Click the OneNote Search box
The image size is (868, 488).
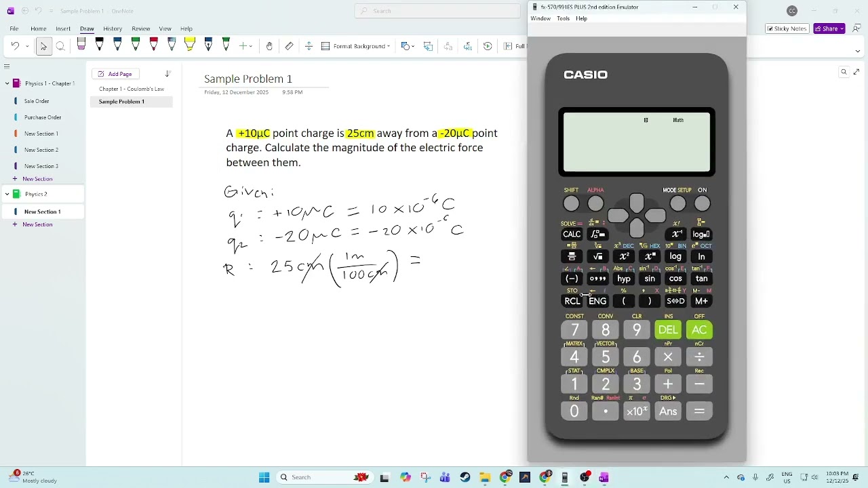(x=437, y=11)
